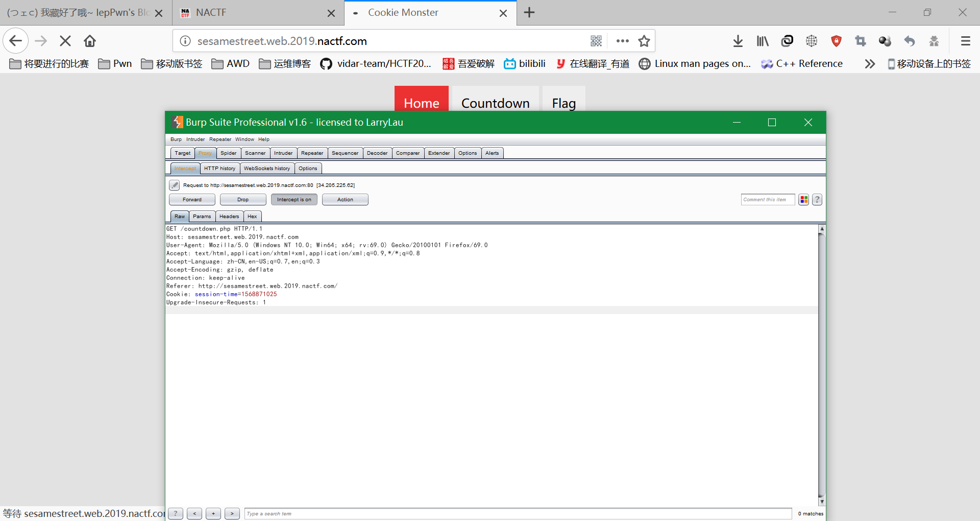The image size is (980, 521).
Task: Show site information icon in address bar
Action: click(185, 41)
